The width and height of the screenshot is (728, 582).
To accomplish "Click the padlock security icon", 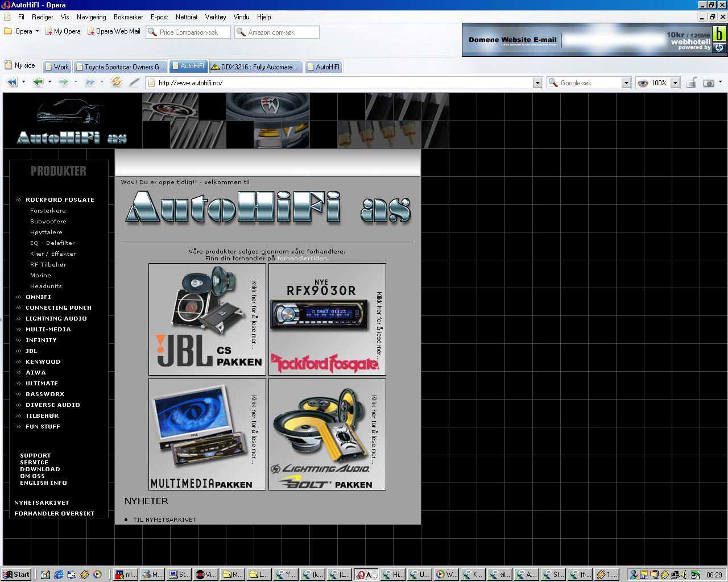I will [x=691, y=83].
